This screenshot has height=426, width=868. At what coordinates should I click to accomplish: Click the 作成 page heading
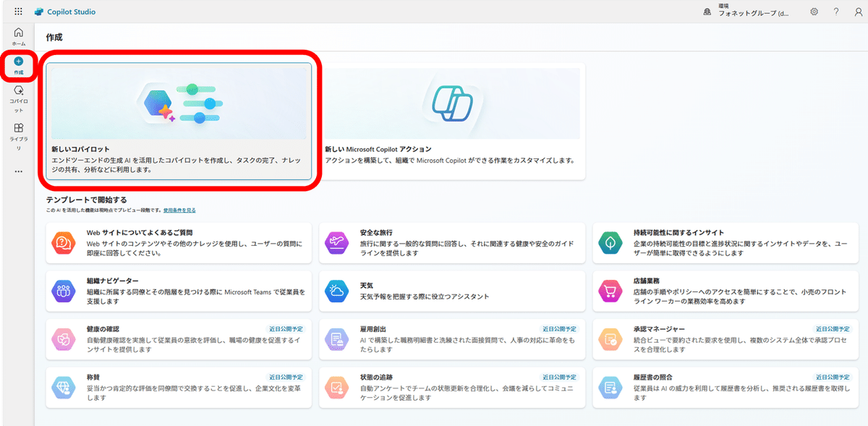[x=54, y=36]
